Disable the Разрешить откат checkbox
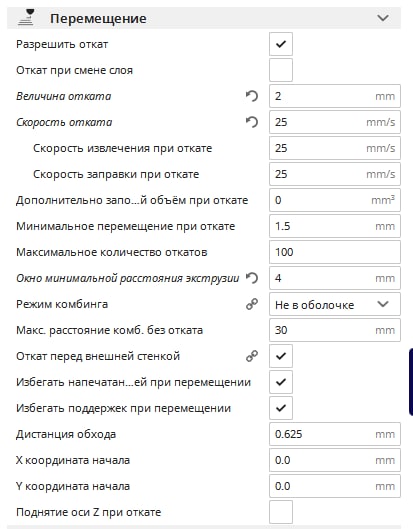413x529 pixels. pos(281,44)
